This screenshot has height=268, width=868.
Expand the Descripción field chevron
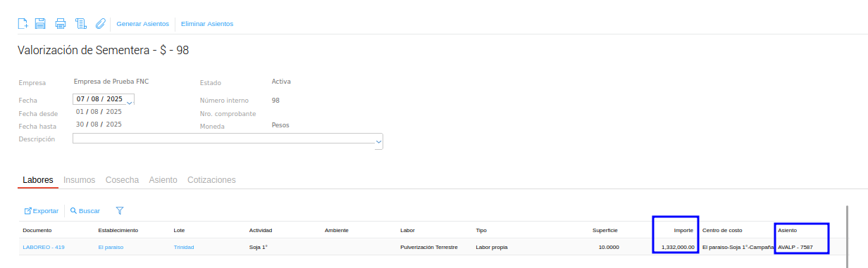click(x=379, y=141)
